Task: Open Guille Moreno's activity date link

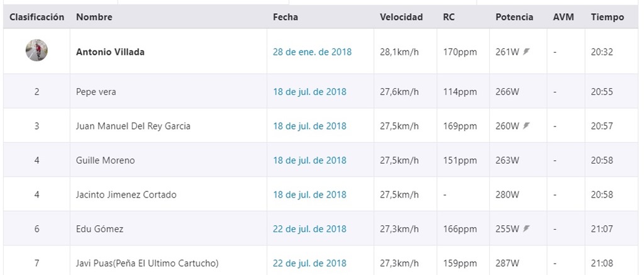Action: point(309,160)
